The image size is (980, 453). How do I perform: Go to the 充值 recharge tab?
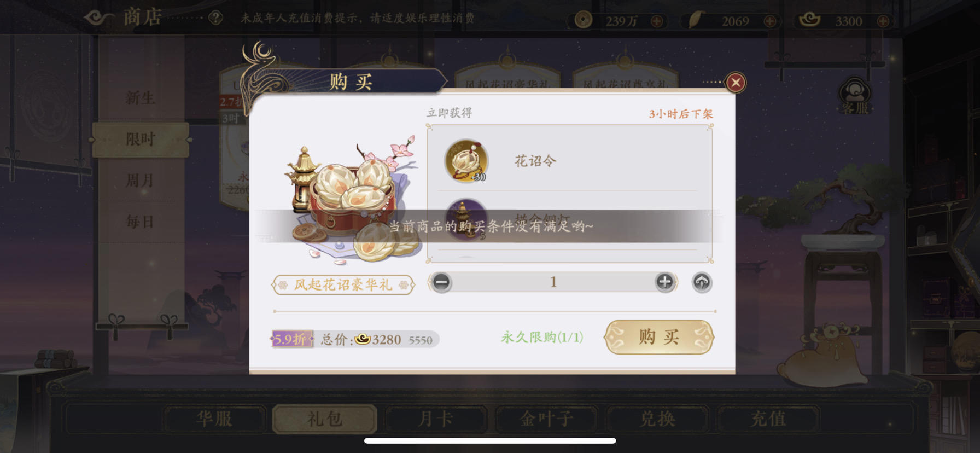[768, 419]
